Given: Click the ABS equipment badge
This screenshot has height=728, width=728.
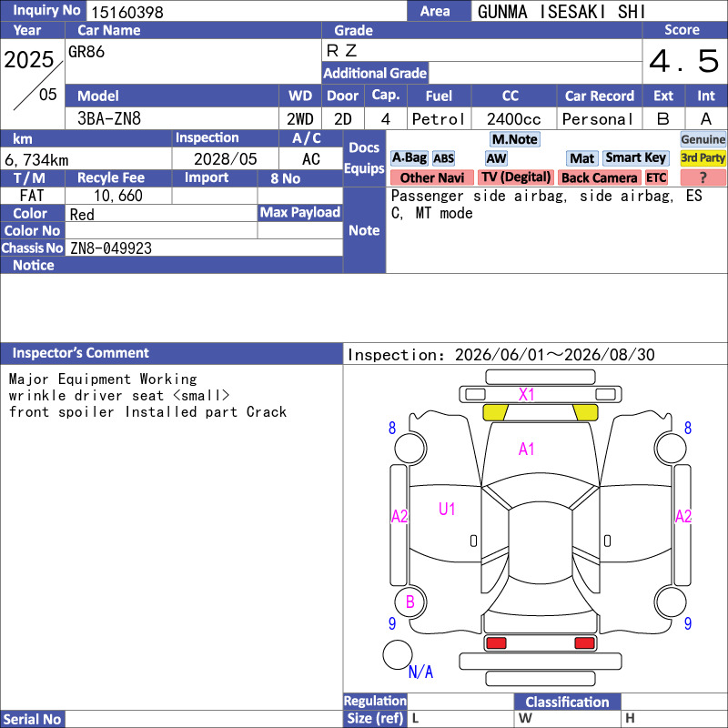Looking at the screenshot, I should tap(443, 158).
